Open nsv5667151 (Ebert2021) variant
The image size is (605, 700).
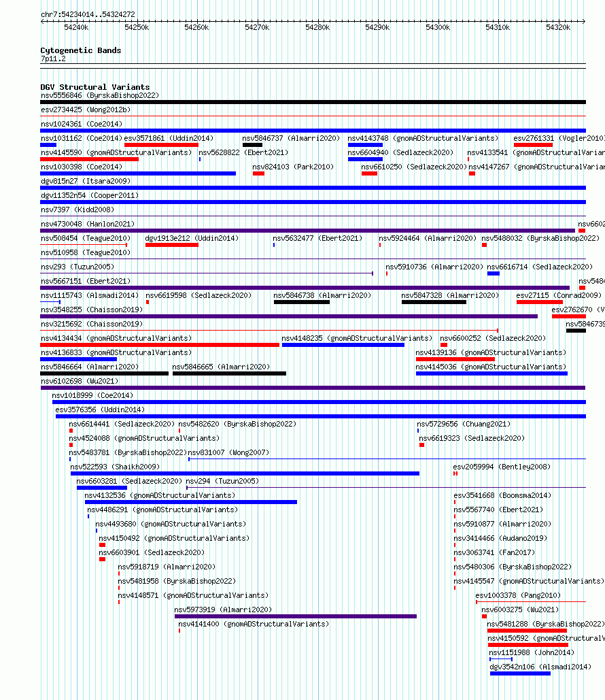coord(86,281)
